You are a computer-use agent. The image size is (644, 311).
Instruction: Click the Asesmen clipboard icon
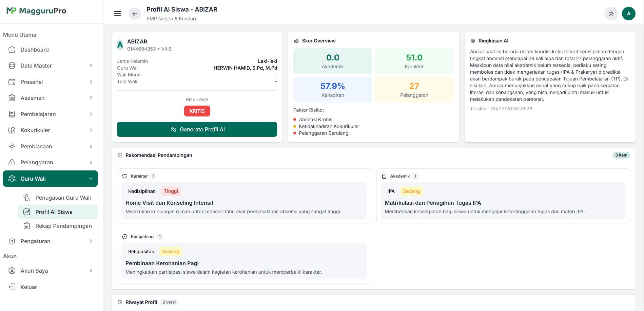[x=12, y=98]
